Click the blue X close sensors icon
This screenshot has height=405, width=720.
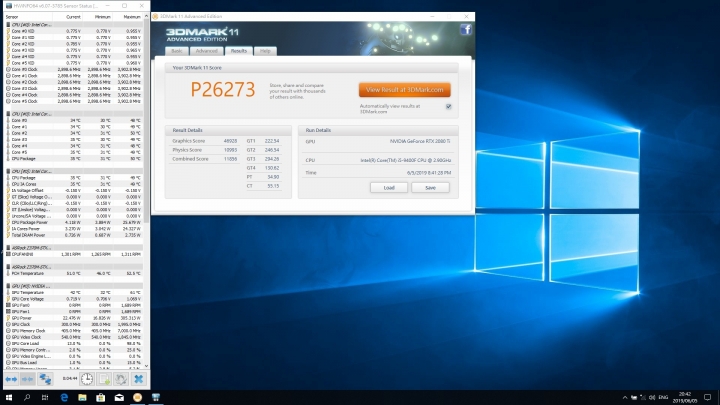(138, 379)
